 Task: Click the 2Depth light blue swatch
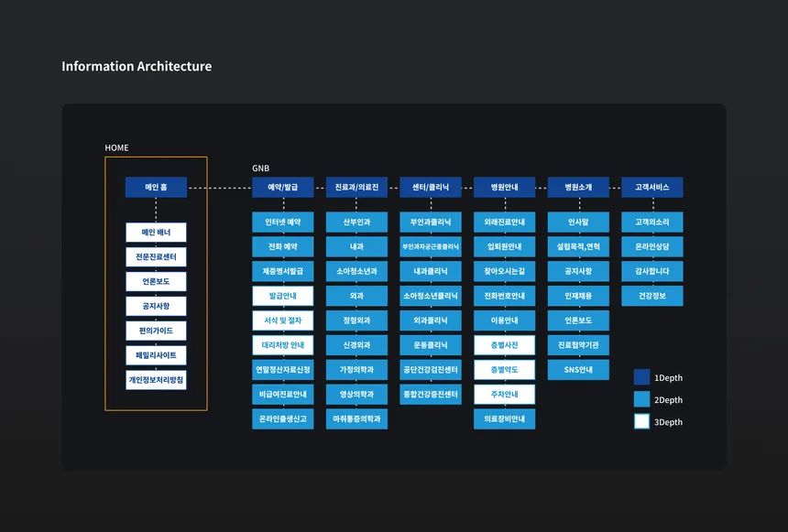(641, 399)
